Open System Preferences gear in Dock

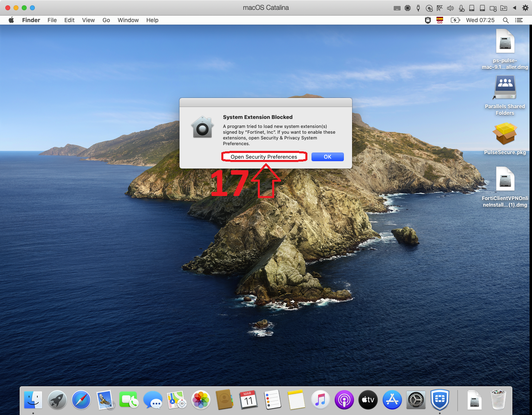tap(416, 400)
